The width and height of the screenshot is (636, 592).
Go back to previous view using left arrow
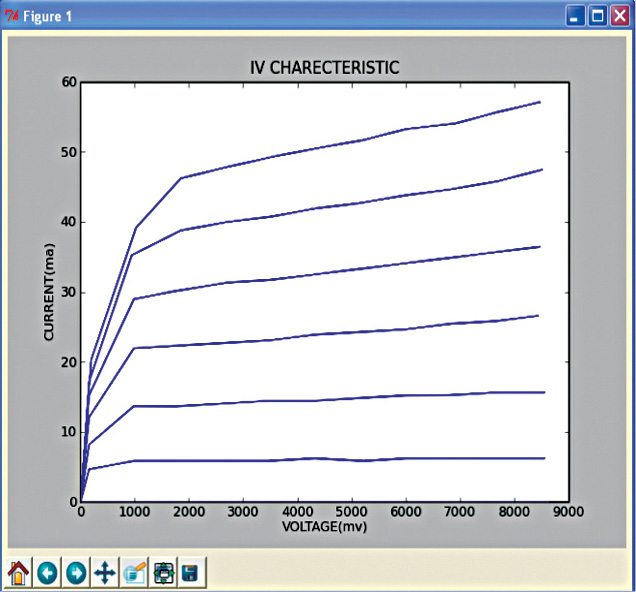pyautogui.click(x=47, y=573)
